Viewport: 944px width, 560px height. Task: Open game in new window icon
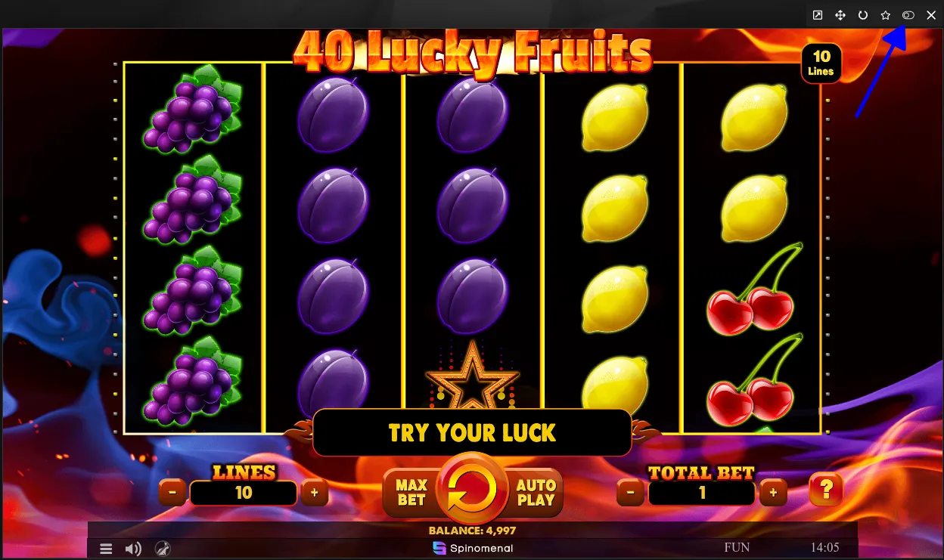pos(818,15)
